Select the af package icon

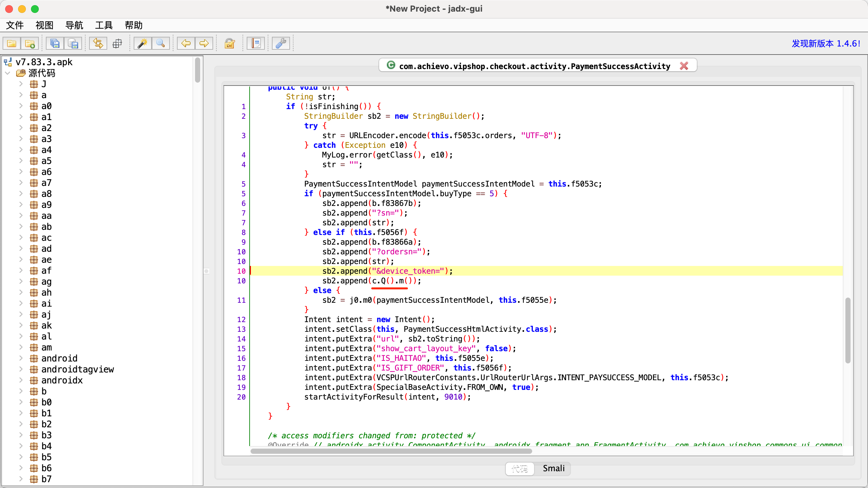pyautogui.click(x=34, y=270)
